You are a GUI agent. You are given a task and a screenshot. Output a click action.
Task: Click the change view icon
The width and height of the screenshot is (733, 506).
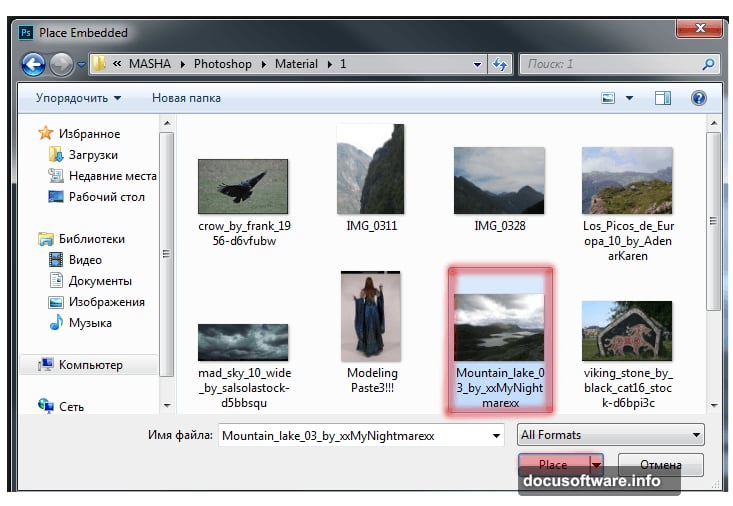point(608,98)
